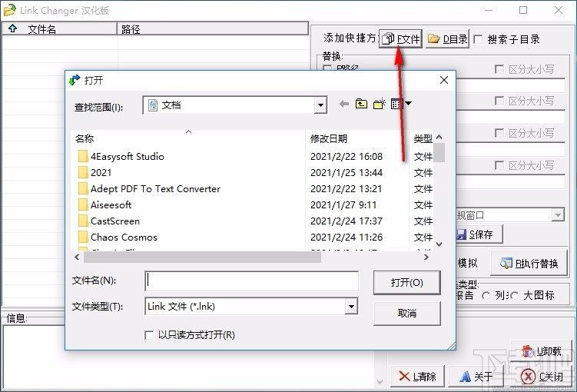The height and width of the screenshot is (392, 577).
Task: Click the create new folder icon
Action: [x=379, y=104]
